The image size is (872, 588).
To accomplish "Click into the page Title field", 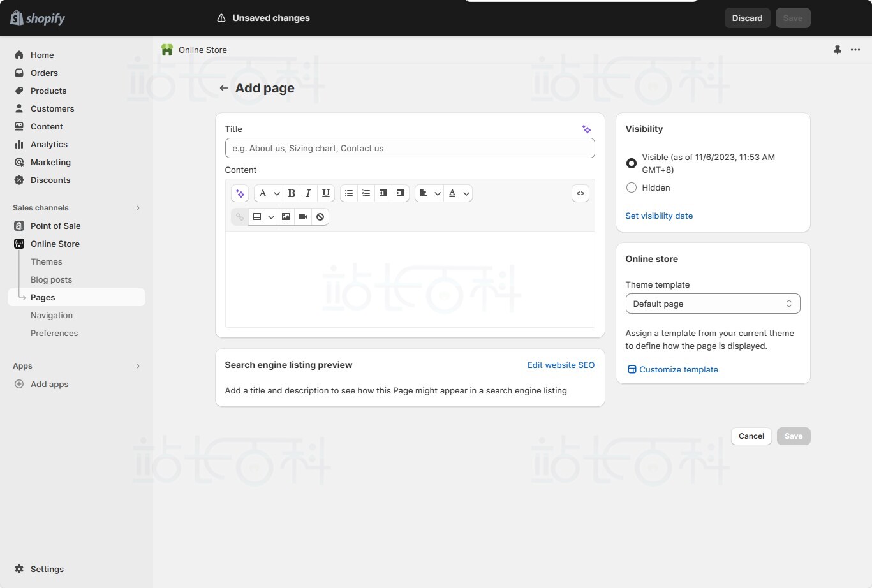I will (x=410, y=148).
